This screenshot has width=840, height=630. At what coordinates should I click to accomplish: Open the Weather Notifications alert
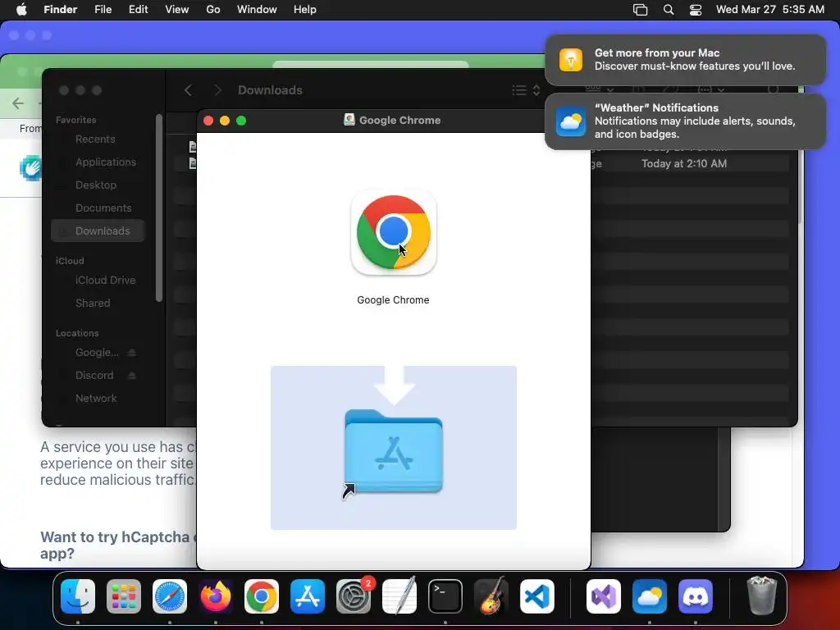click(x=685, y=121)
